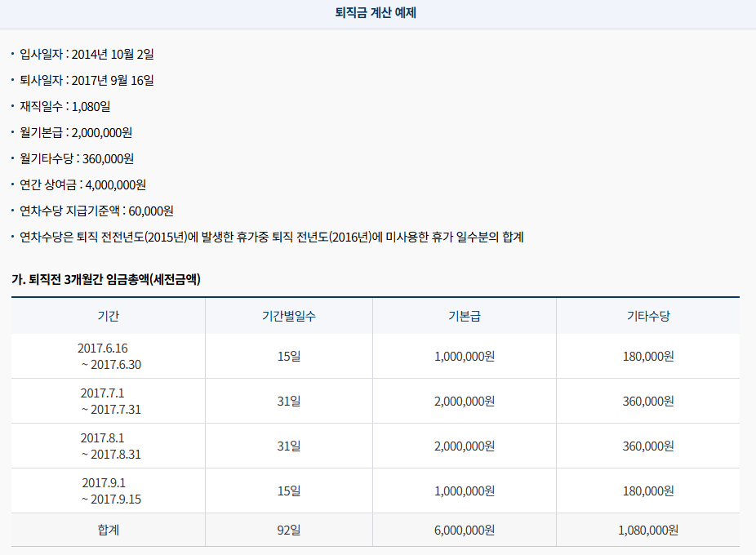Viewport: 756px width, 555px height.
Task: Click the 퇴사일자 2017년 9월 16일 line
Action: 87,81
